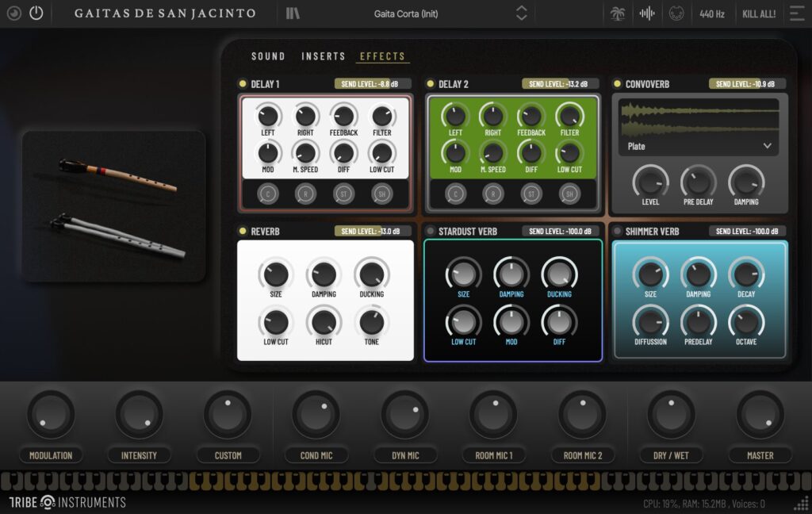Click the Convoverb send level slider
This screenshot has width=812, height=514.
(x=747, y=84)
